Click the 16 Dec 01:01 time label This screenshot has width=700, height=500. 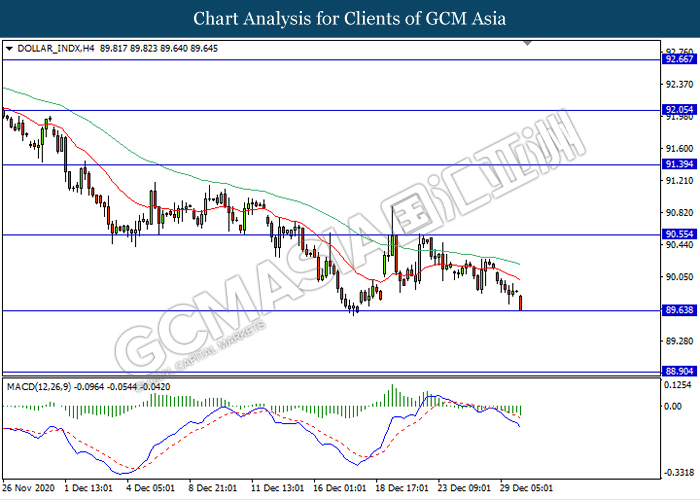tap(338, 489)
